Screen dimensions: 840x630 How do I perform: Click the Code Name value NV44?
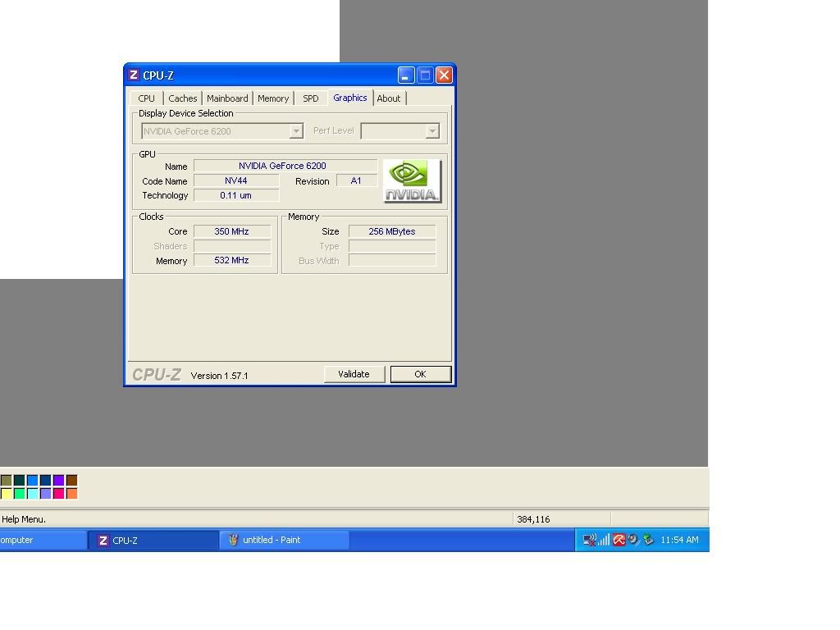235,181
